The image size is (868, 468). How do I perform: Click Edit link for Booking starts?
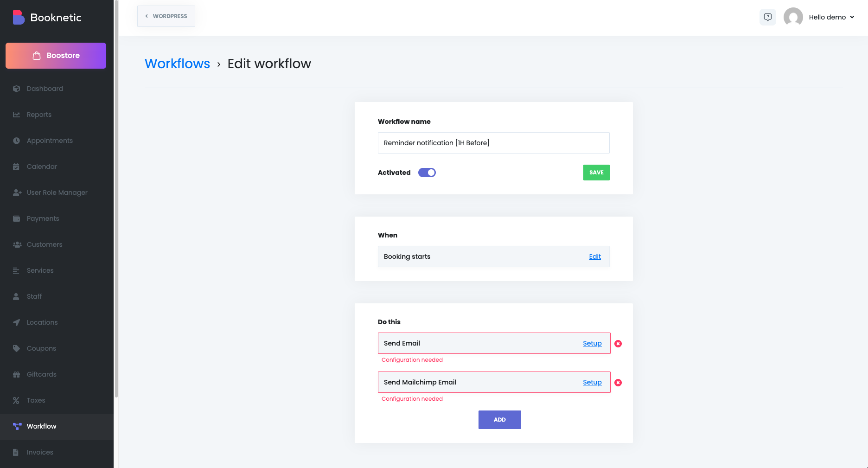[595, 256]
